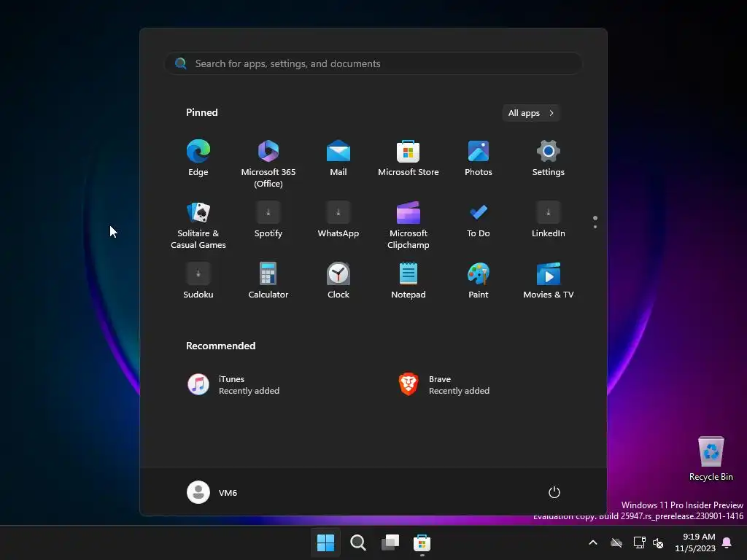Click the muted volume tray icon

(659, 542)
